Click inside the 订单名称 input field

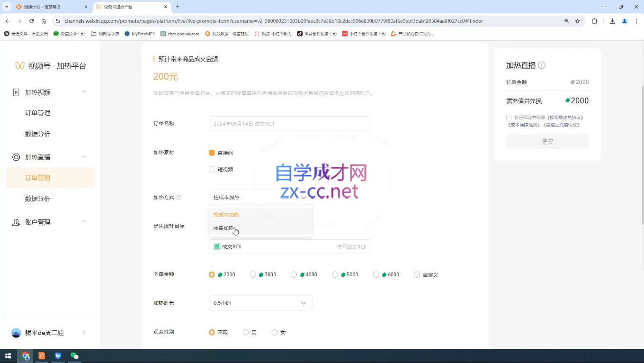point(289,123)
